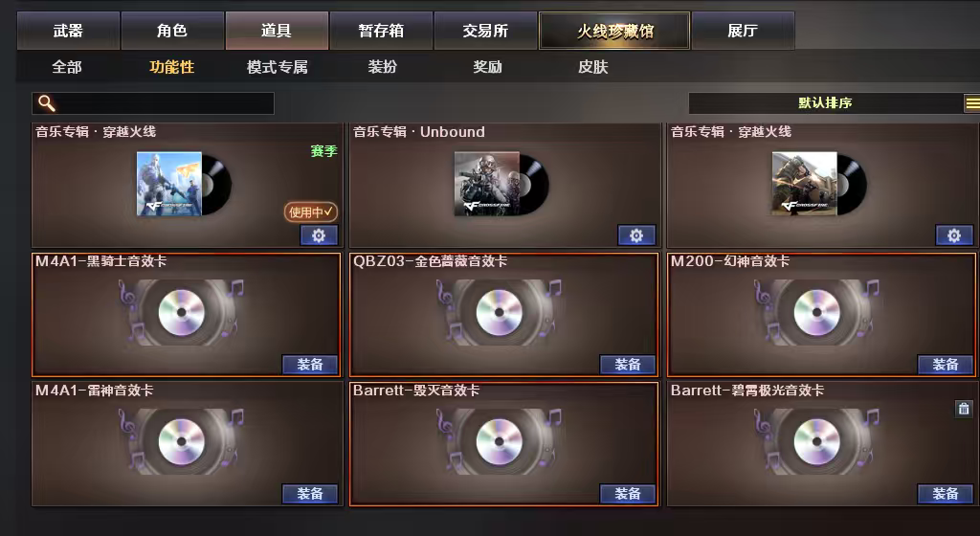Viewport: 980px width, 536px height.
Task: Equip the M4A1-雷神音效卡
Action: (x=310, y=494)
